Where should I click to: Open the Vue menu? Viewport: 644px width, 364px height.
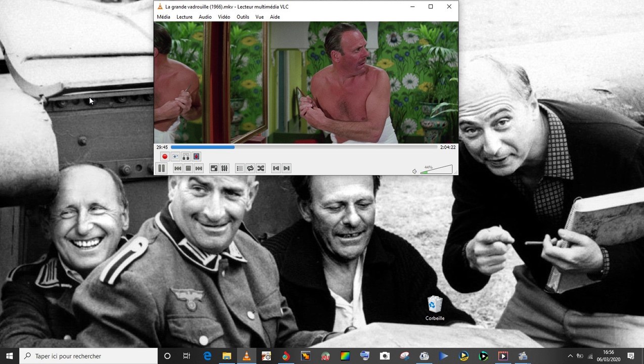(x=259, y=17)
